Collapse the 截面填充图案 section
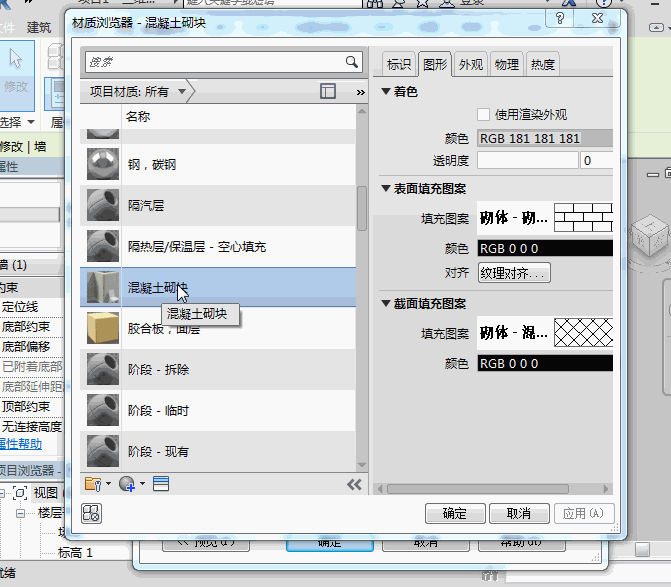671x587 pixels. point(386,303)
